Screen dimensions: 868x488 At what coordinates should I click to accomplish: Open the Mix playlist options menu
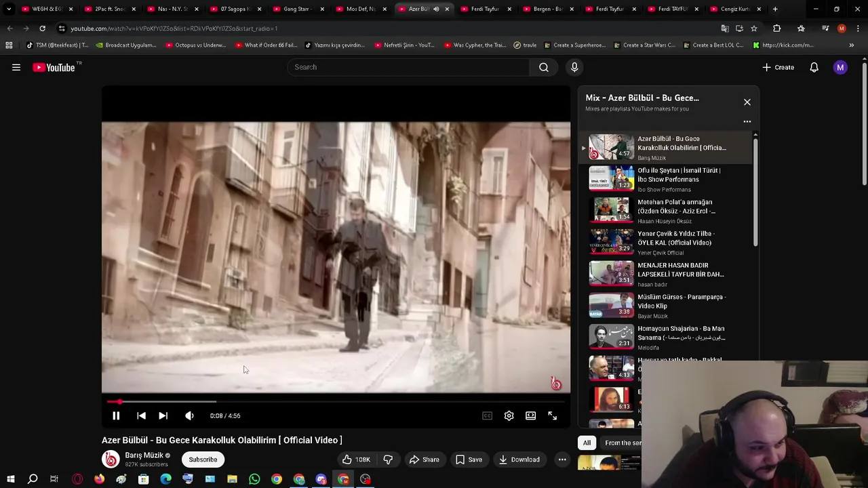(x=747, y=122)
